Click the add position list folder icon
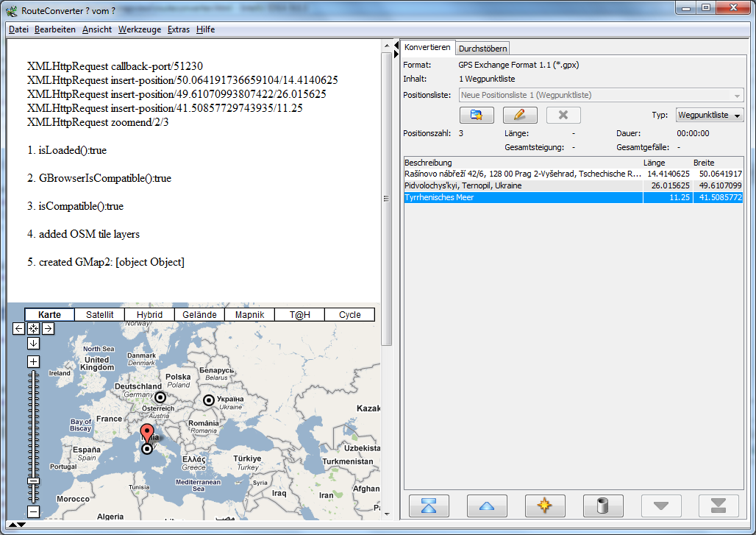The height and width of the screenshot is (535, 756). coord(476,115)
